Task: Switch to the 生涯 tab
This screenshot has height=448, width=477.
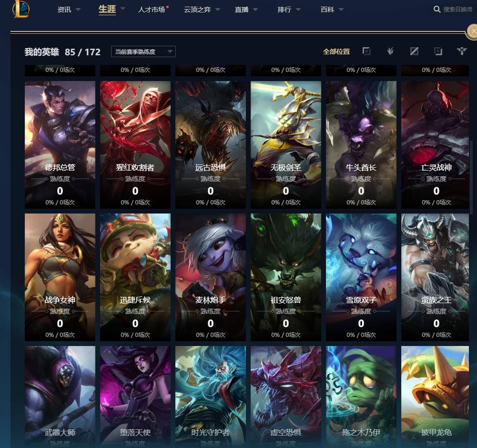Action: (x=107, y=10)
